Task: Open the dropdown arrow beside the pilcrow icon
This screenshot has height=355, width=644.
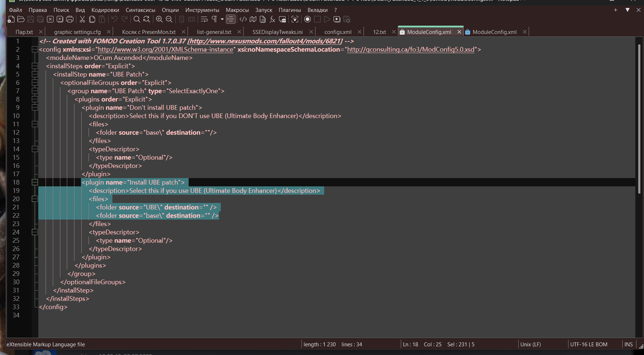Action: pyautogui.click(x=222, y=20)
